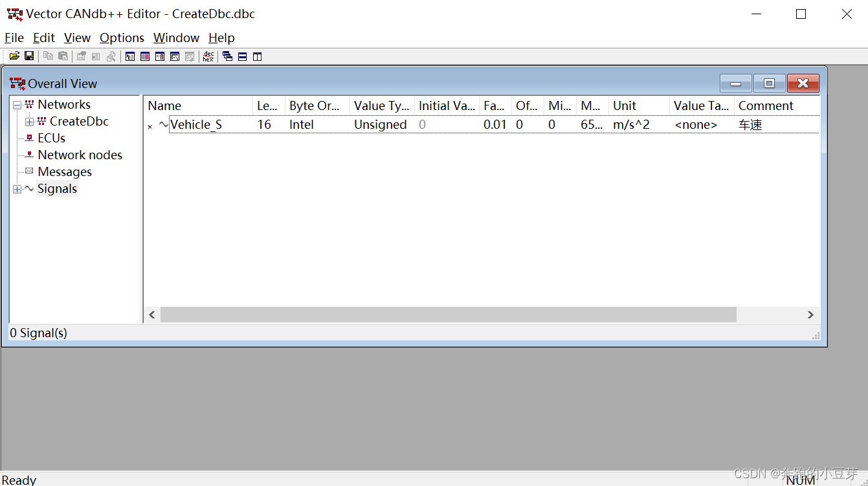This screenshot has height=486, width=868.
Task: Click the Length column header
Action: click(269, 105)
